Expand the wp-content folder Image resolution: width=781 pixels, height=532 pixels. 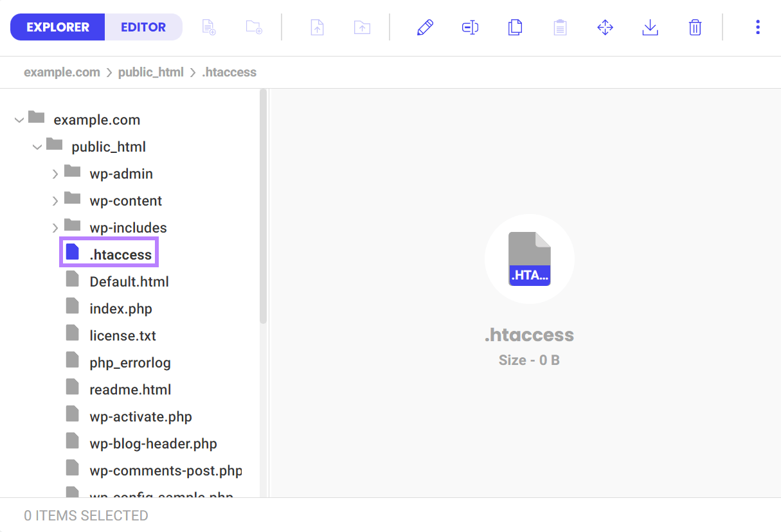55,200
